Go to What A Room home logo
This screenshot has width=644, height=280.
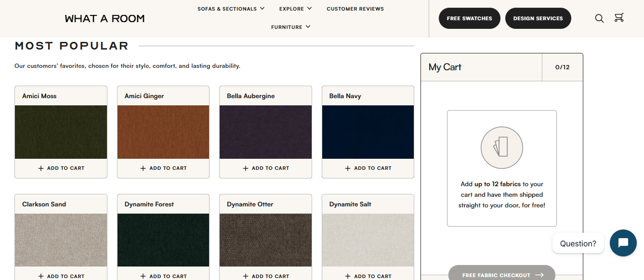click(x=105, y=19)
